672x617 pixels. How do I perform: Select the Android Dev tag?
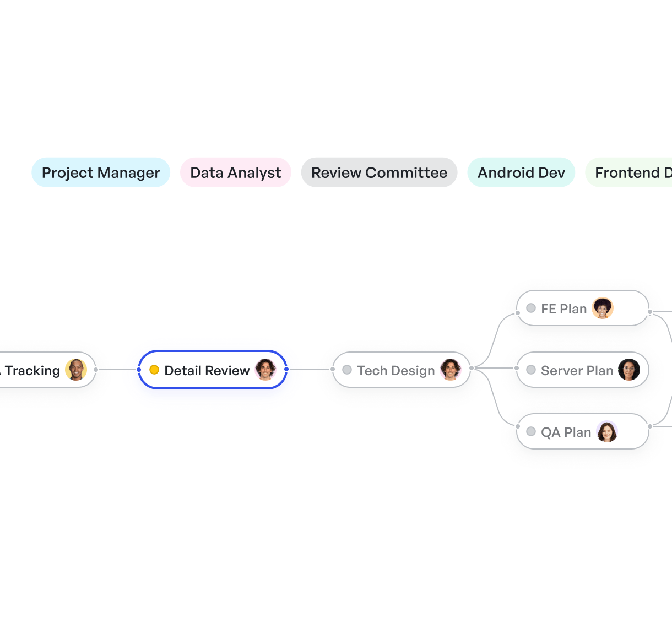tap(521, 173)
